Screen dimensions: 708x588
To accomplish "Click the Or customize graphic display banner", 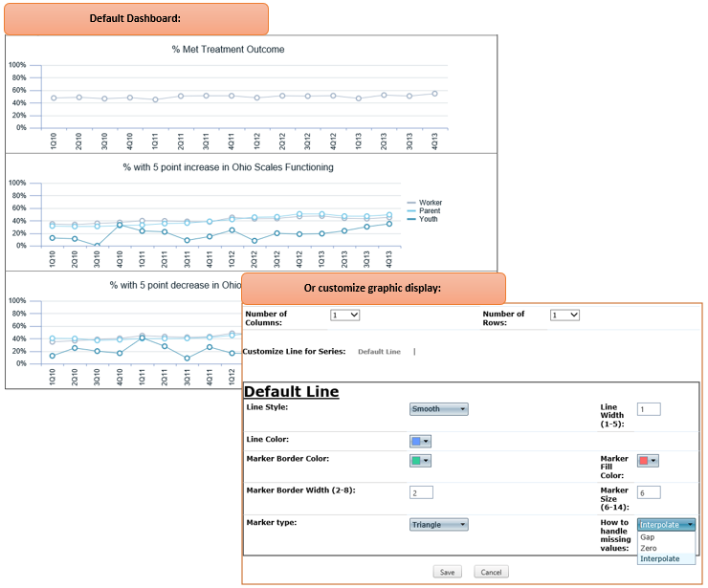I will pyautogui.click(x=373, y=288).
